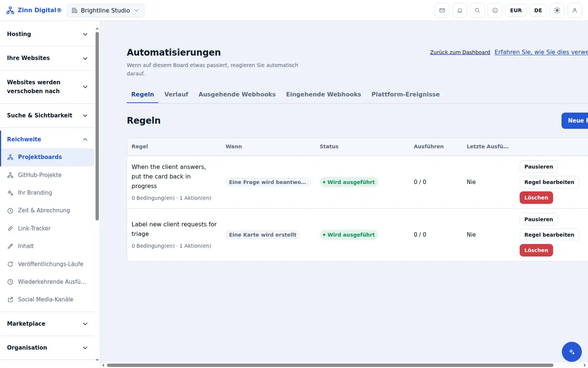This screenshot has height=368, width=588.
Task: Pause the 'Label new client requests' rule
Action: [539, 220]
